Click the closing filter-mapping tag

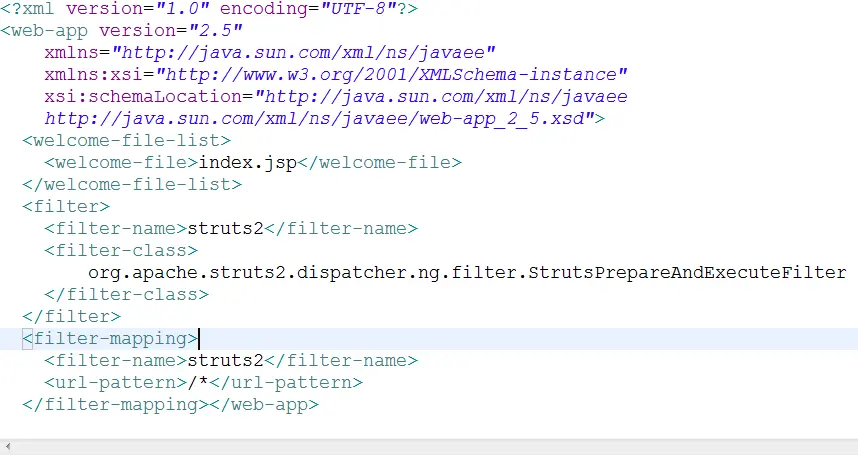(116, 404)
